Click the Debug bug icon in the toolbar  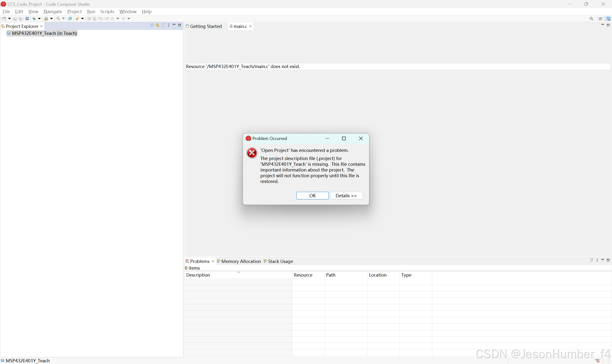[x=34, y=19]
